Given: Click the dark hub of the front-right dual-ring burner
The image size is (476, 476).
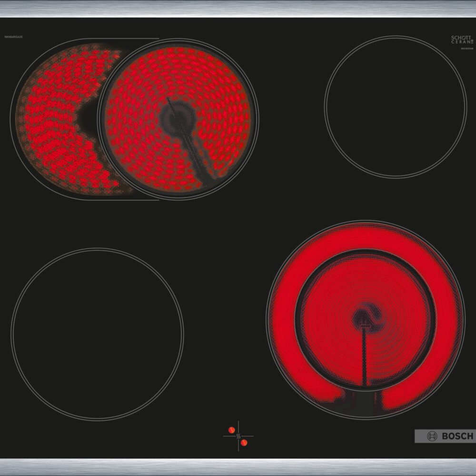Looking at the screenshot, I should (364, 318).
